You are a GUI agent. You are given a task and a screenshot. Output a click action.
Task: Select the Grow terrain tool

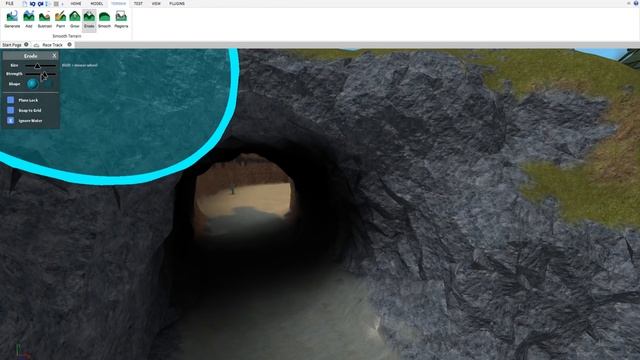[75, 20]
